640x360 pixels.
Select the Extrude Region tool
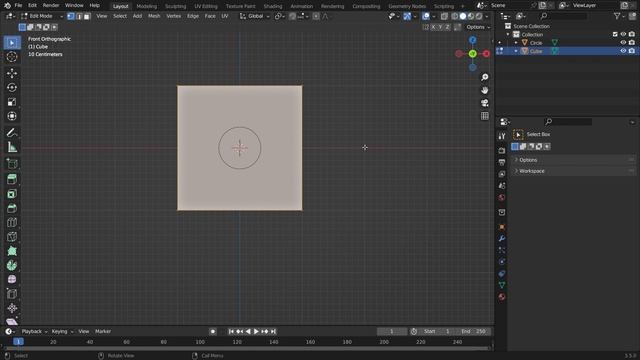12,179
